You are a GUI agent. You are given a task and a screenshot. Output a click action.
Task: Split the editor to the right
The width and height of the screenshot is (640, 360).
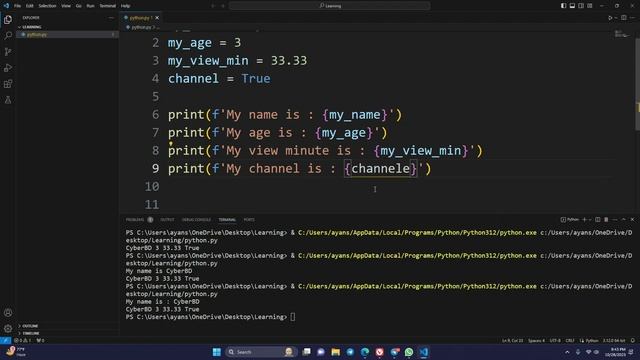624,18
